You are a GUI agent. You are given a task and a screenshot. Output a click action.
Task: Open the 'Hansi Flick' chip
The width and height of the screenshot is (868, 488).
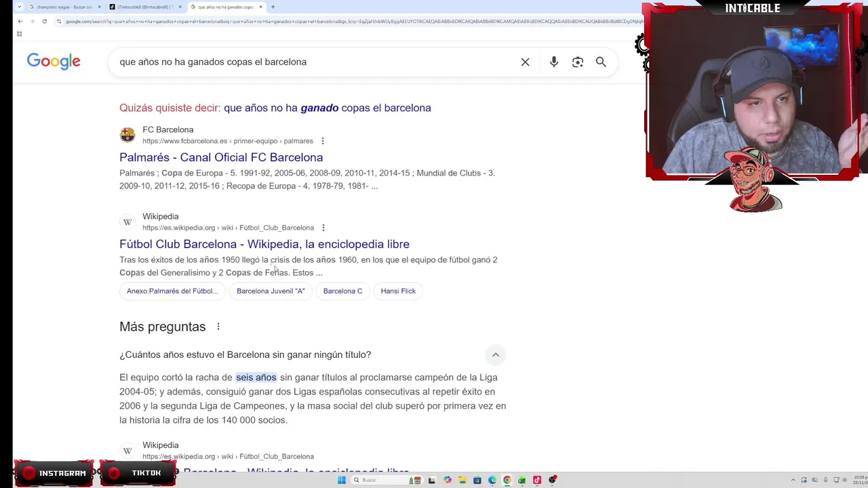coord(398,291)
